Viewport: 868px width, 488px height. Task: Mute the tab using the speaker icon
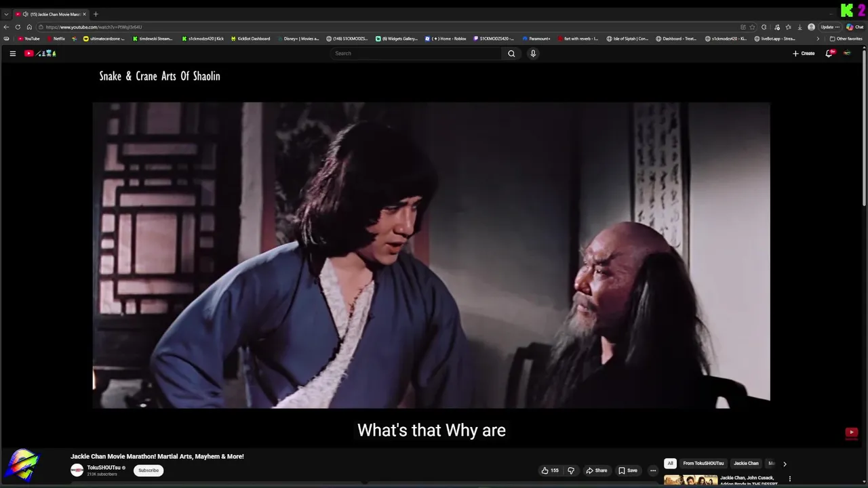tap(25, 14)
